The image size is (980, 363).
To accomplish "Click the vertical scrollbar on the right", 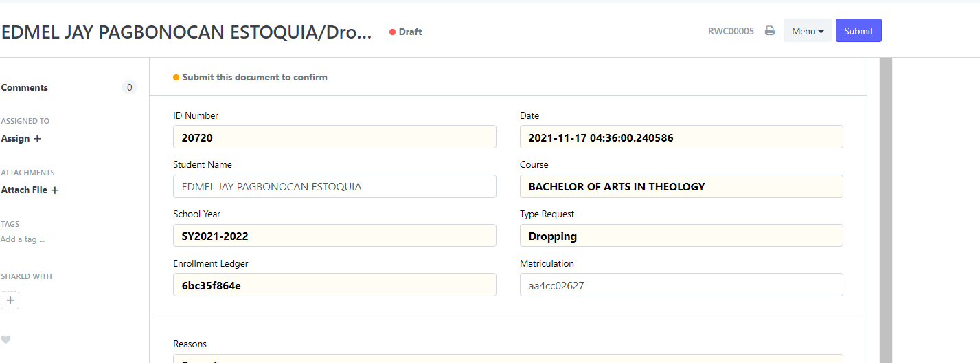I will tap(886, 210).
